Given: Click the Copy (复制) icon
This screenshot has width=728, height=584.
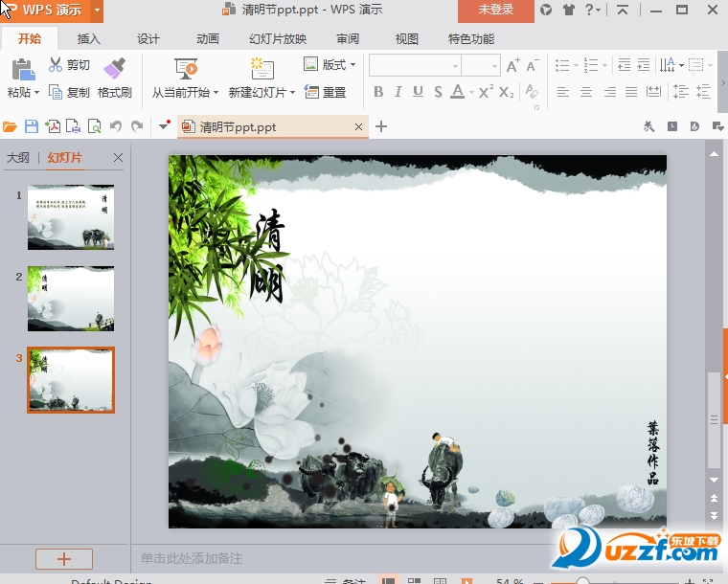Looking at the screenshot, I should 56,92.
